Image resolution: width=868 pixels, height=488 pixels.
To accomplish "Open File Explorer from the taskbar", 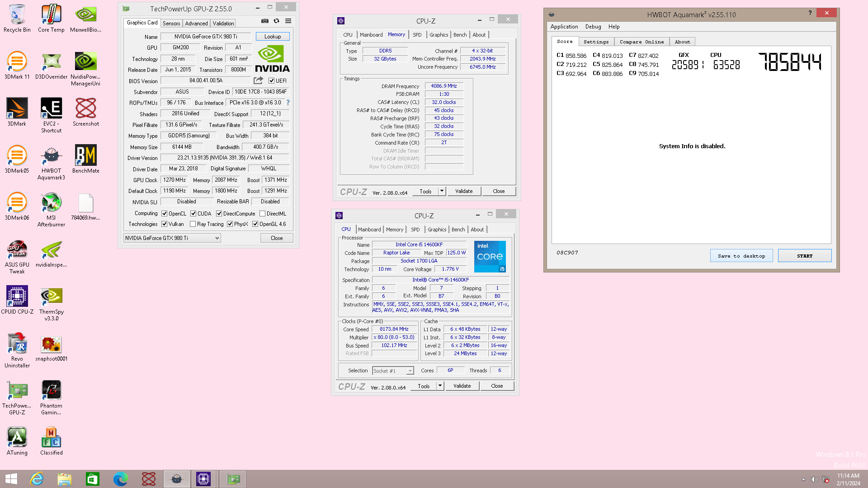I will coord(65,479).
